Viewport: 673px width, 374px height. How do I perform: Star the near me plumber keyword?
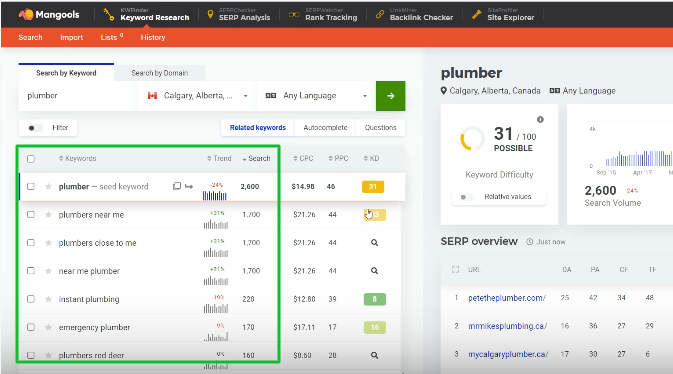click(49, 271)
